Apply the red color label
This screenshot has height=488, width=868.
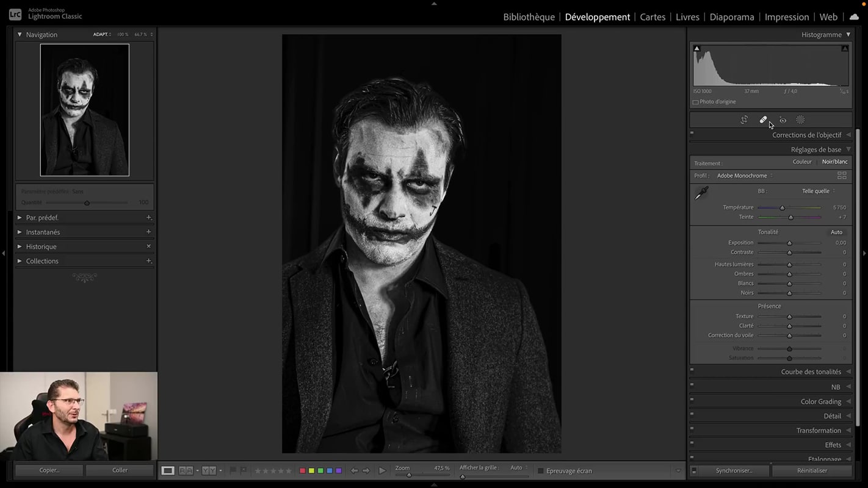click(302, 470)
